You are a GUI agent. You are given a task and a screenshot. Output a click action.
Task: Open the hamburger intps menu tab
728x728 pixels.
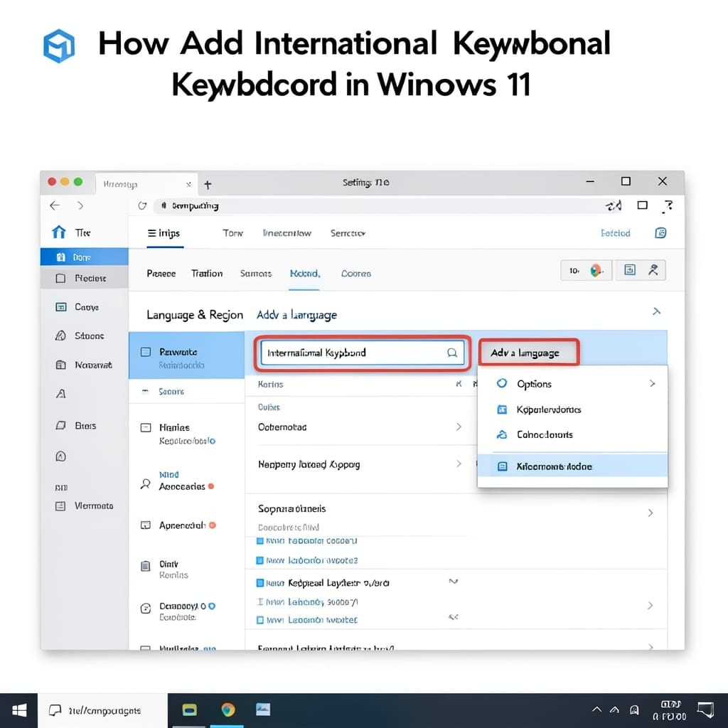[164, 233]
